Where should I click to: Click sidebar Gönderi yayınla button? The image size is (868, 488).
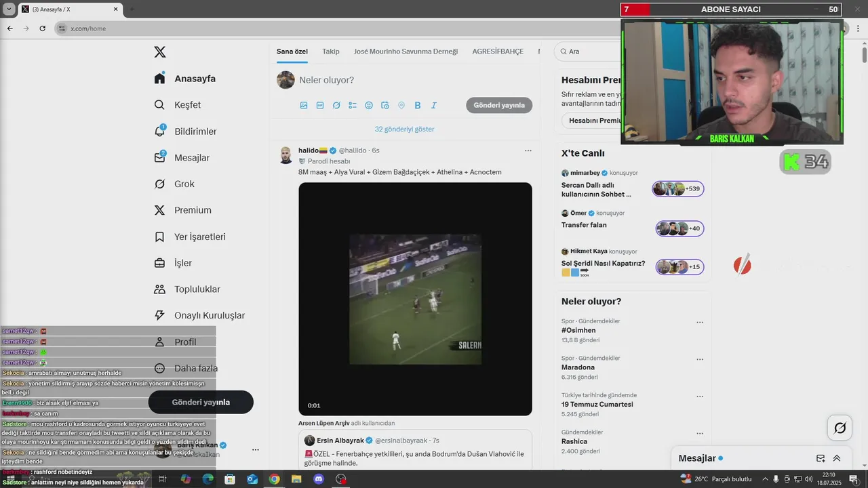coord(201,402)
